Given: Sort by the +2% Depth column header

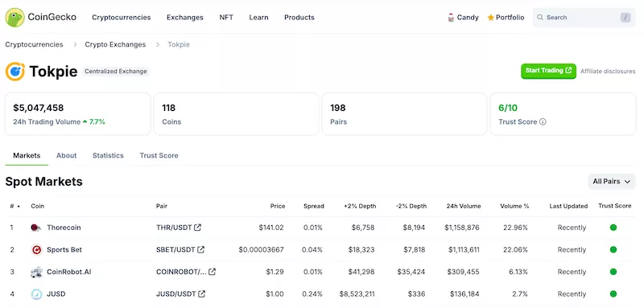Looking at the screenshot, I should 360,207.
